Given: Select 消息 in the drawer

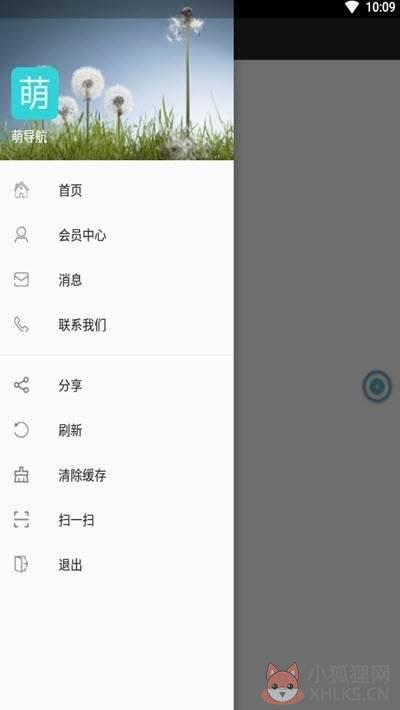Looking at the screenshot, I should click(116, 280).
